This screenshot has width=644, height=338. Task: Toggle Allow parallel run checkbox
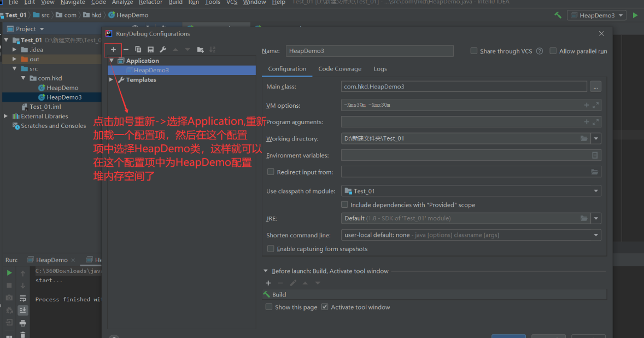(553, 51)
